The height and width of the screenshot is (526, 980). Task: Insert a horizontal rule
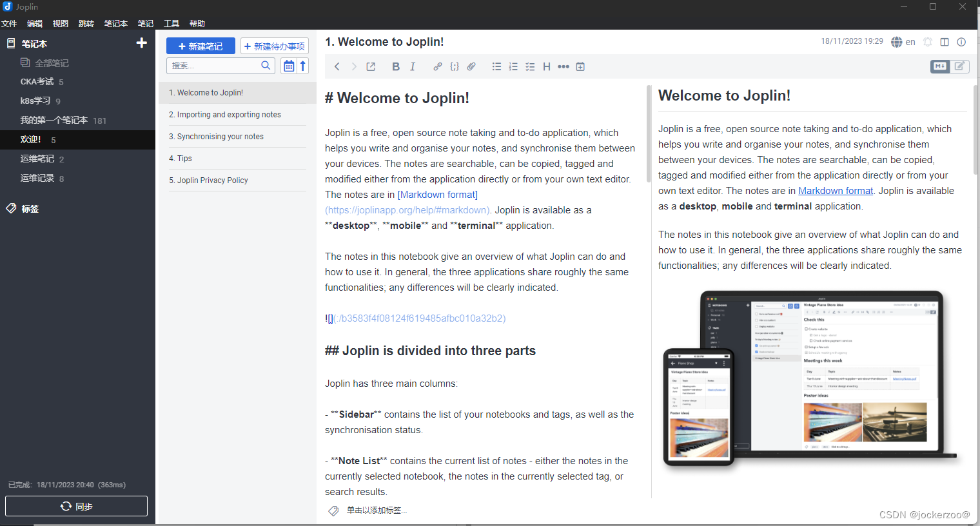[563, 66]
